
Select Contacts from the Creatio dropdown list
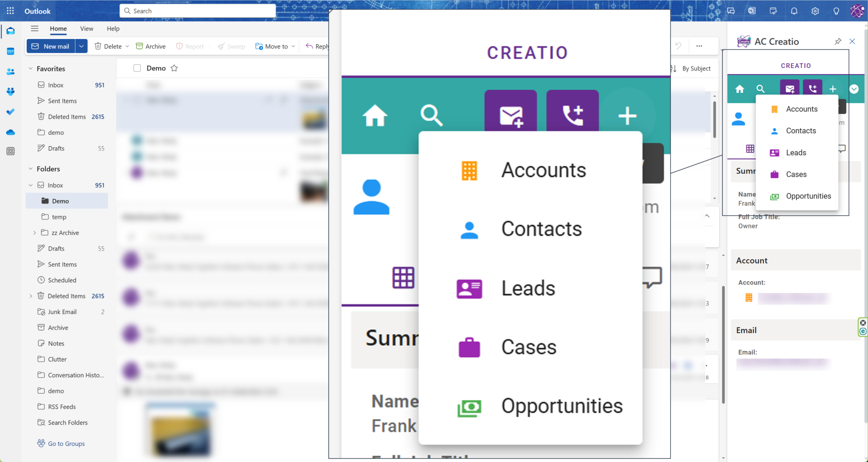tap(801, 130)
